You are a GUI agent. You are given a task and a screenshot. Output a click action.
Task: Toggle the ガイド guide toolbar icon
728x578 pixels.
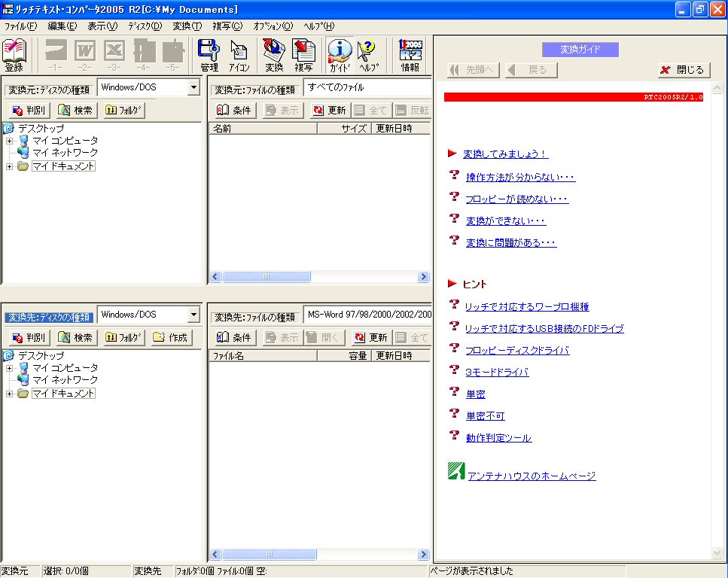(x=340, y=55)
